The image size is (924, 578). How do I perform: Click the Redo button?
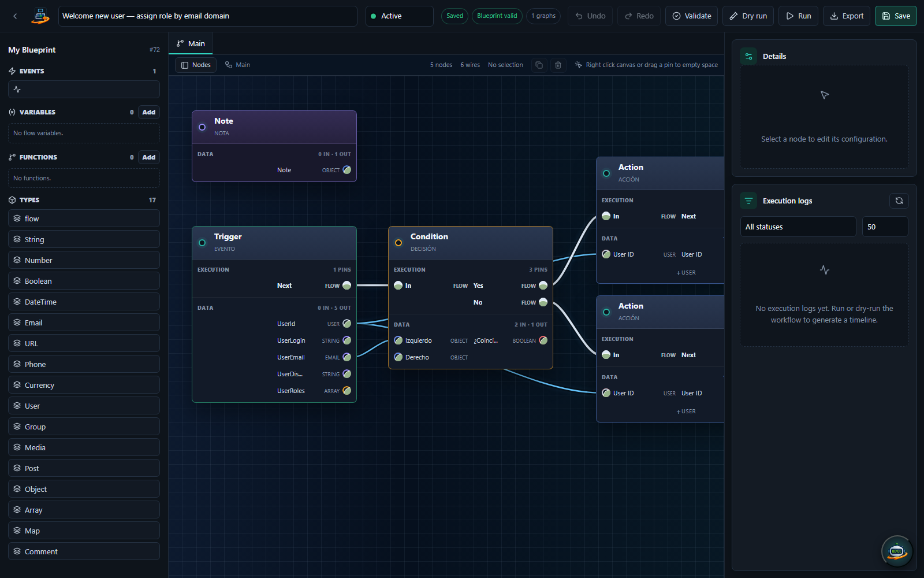(639, 16)
